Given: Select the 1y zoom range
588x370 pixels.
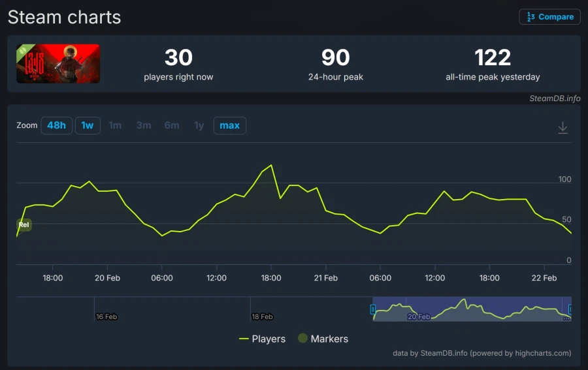Looking at the screenshot, I should point(199,125).
